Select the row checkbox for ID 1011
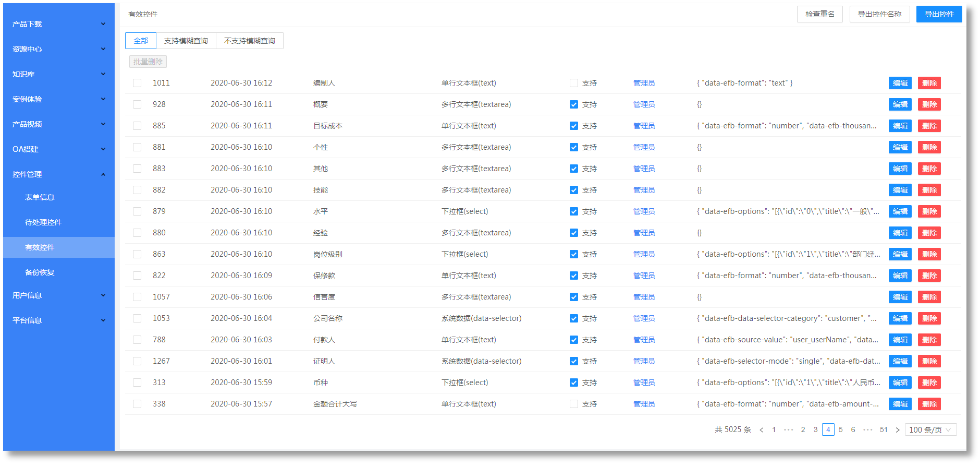The image size is (980, 466). click(137, 83)
